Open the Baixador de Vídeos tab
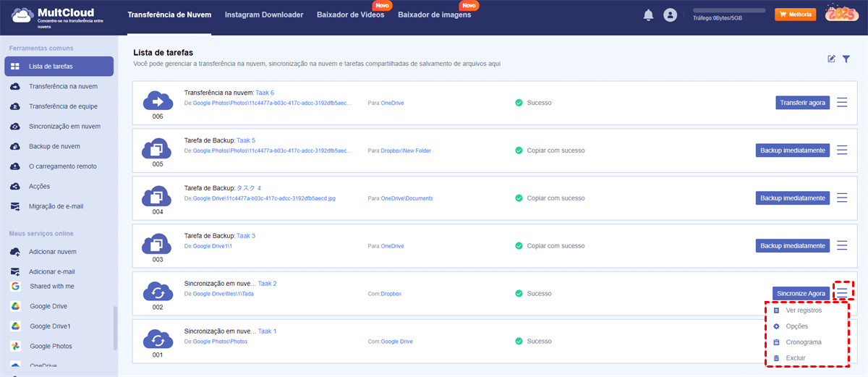Screen dimensions: 868x377 click(x=350, y=14)
